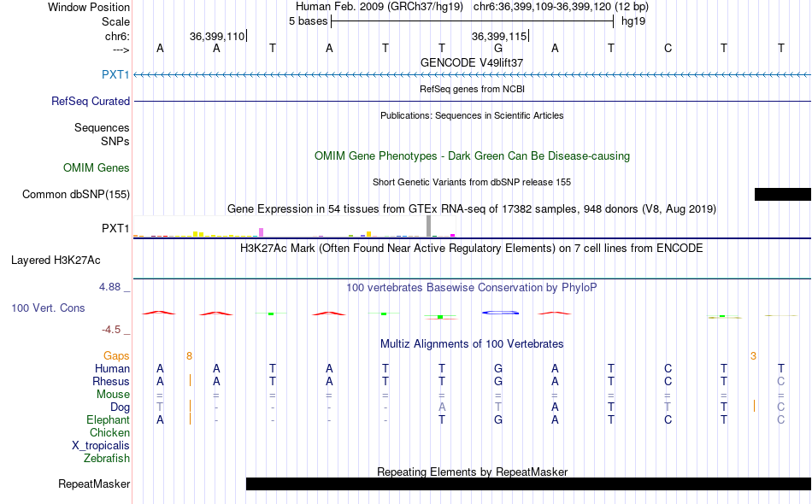
Task: Click the PXT1 GTEx expression track label
Action: 115,228
